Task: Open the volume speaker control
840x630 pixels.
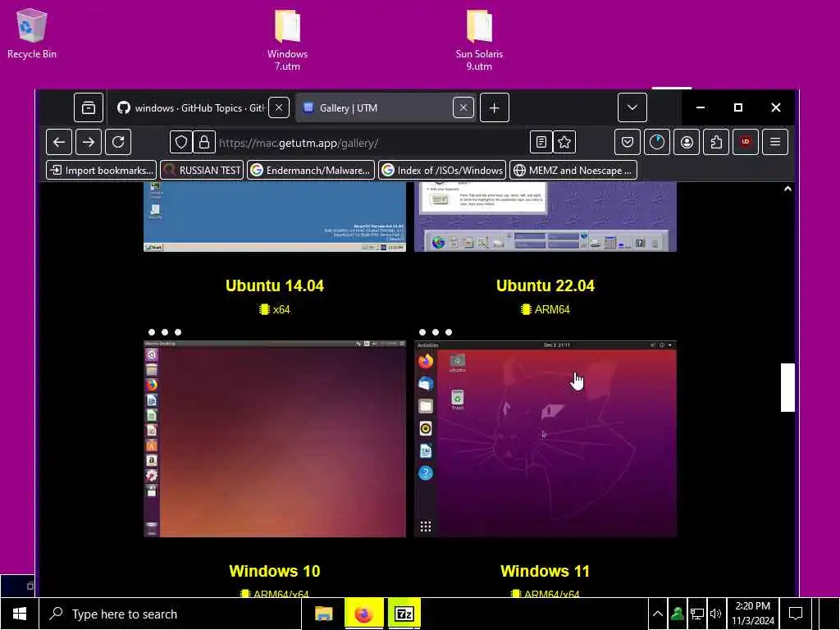Action: tap(715, 614)
